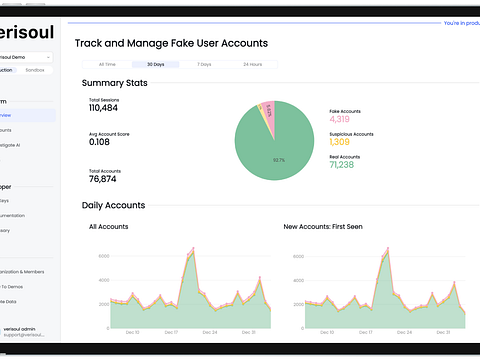Select the All Time range tab
Image resolution: width=480 pixels, height=360 pixels.
pyautogui.click(x=107, y=64)
